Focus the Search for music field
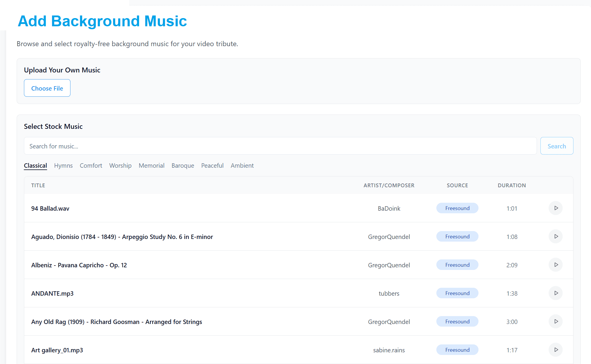The height and width of the screenshot is (364, 591). [280, 146]
